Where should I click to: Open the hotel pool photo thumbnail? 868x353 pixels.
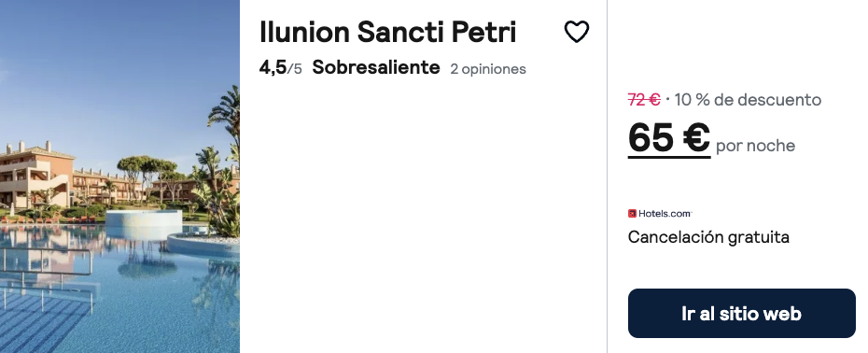coord(119,176)
